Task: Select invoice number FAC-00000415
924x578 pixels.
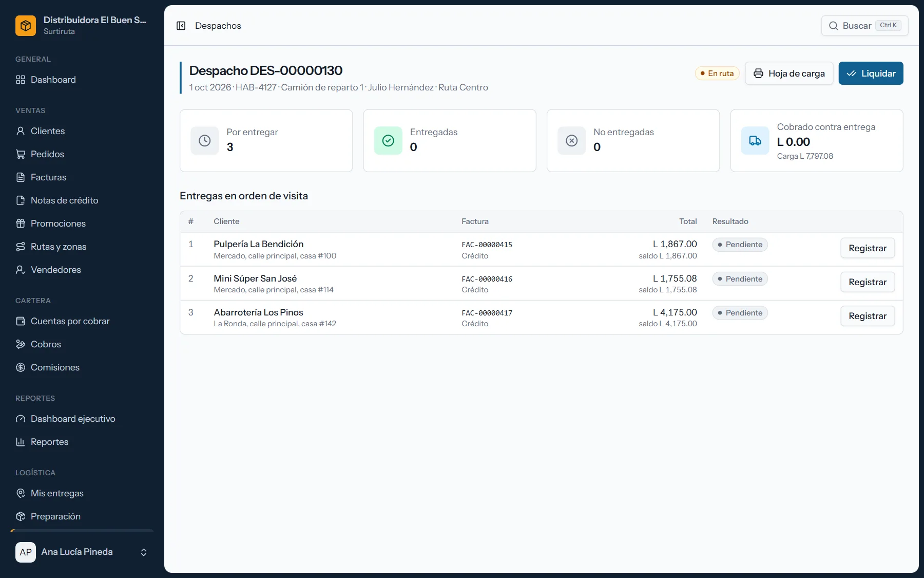Action: pyautogui.click(x=487, y=245)
